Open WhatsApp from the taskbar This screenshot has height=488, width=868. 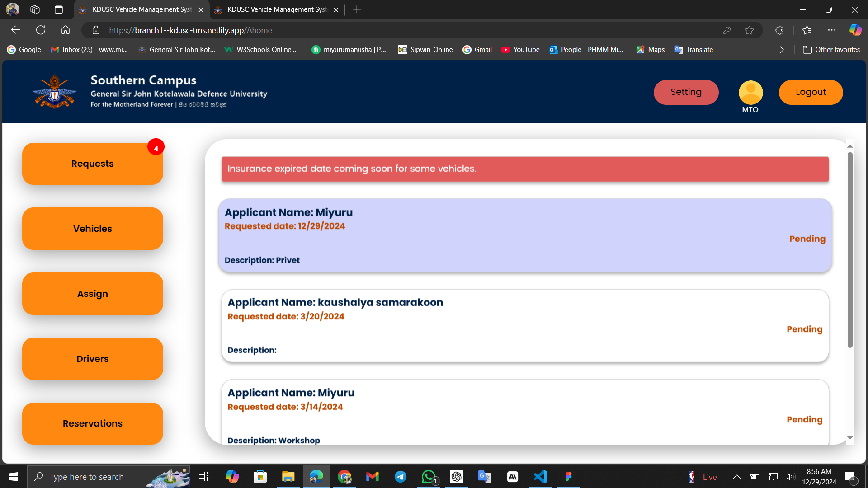pos(429,477)
